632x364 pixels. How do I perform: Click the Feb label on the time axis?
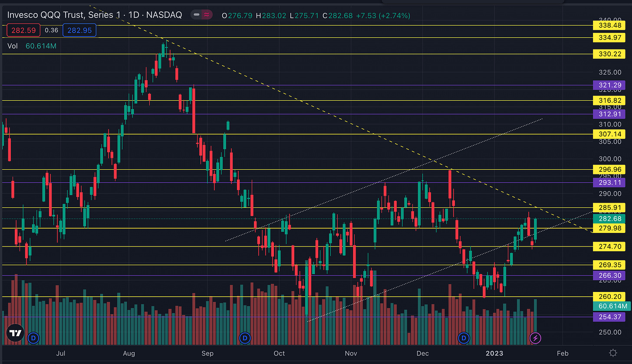563,353
